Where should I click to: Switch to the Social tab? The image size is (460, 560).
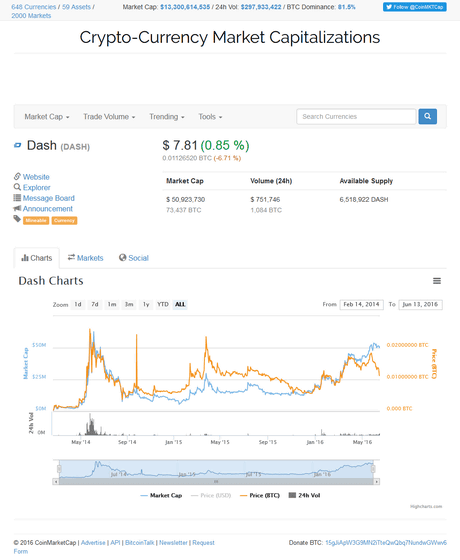(134, 258)
